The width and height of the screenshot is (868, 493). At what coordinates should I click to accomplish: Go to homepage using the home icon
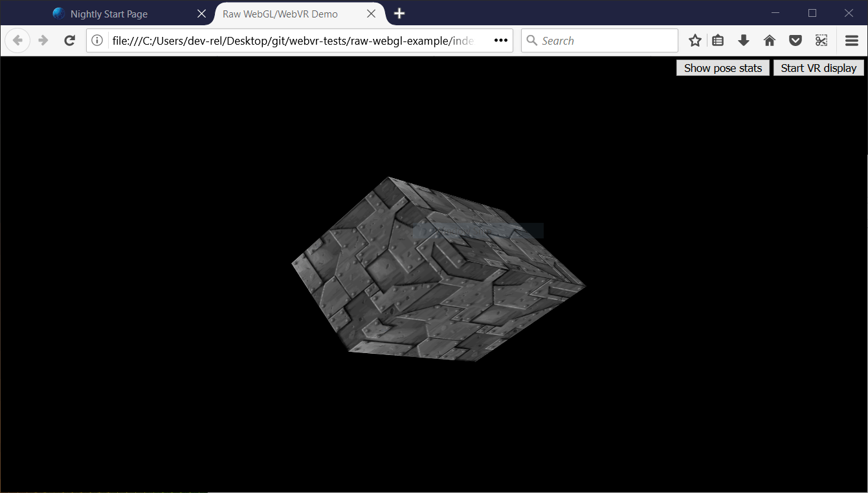tap(769, 40)
